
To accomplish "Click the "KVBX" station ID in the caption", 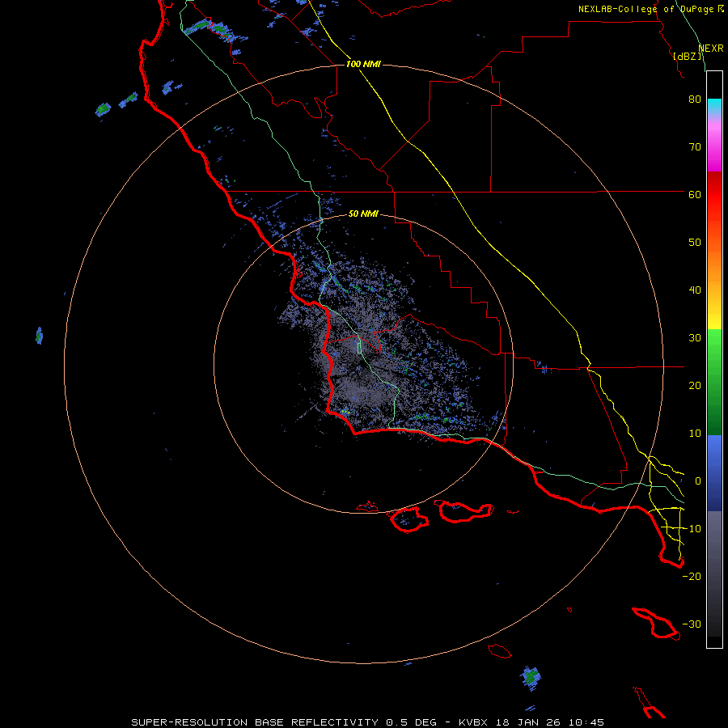I will tap(472, 722).
